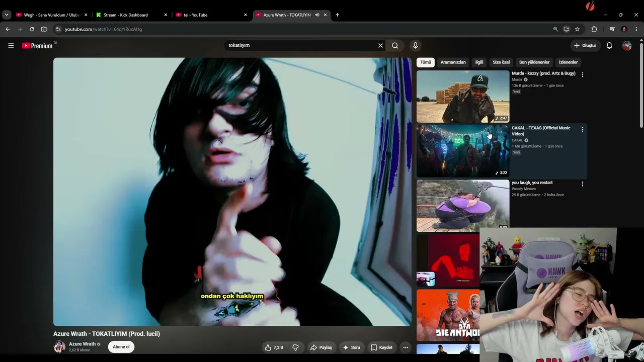
Task: Open YouTube notifications bell
Action: (609, 45)
